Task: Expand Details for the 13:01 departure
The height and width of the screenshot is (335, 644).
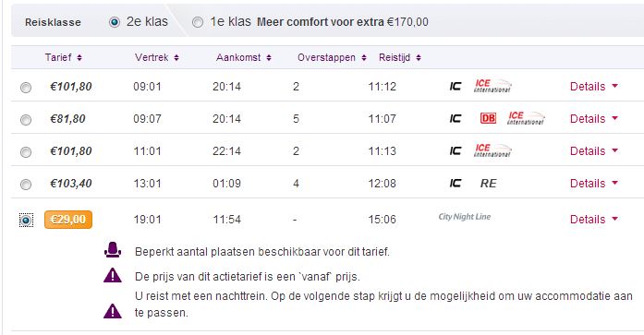Action: click(x=594, y=184)
